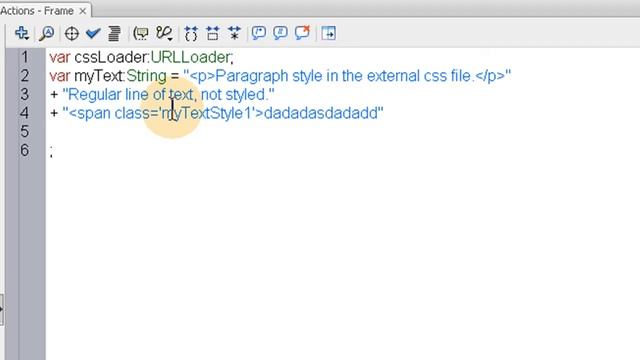Toggle the Show/Hide Toolbox icon
Viewport: 640px width, 360px height.
[x=329, y=33]
